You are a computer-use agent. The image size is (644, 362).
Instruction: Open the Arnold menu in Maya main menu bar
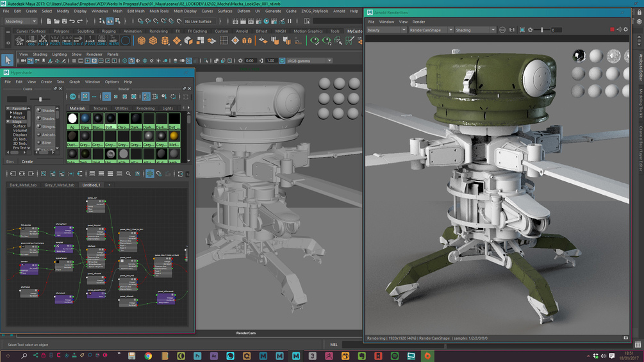[339, 11]
